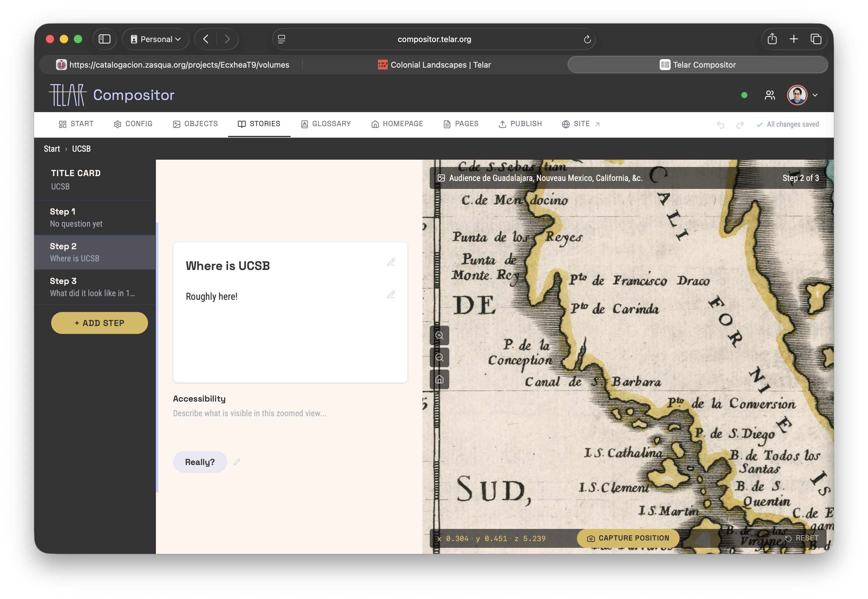This screenshot has height=599, width=868.
Task: Select the Telar Compositor browser tab
Action: pyautogui.click(x=698, y=65)
